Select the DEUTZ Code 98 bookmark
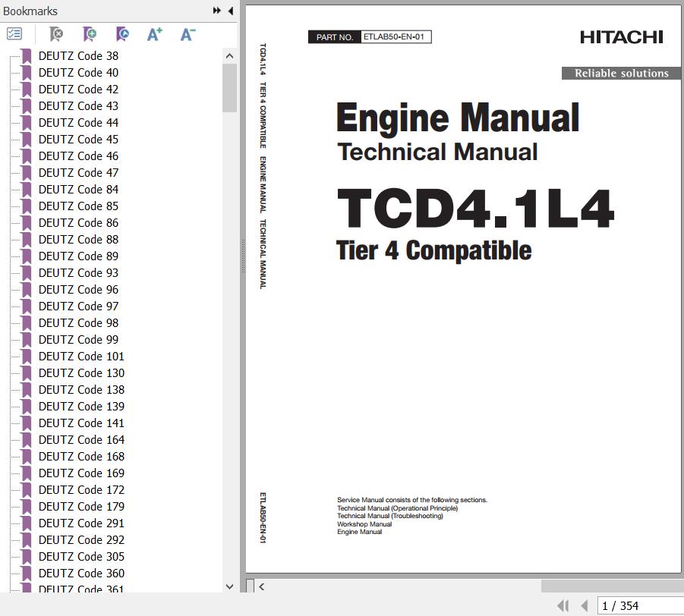This screenshot has width=684, height=616. (x=78, y=322)
